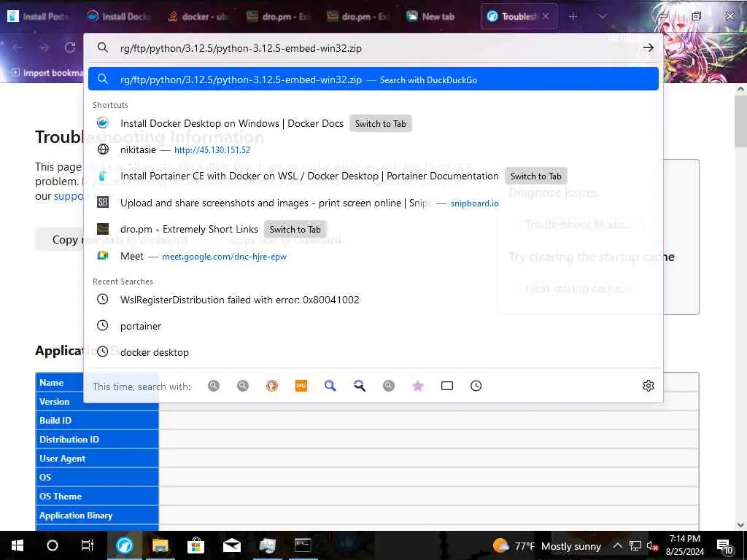Image resolution: width=747 pixels, height=560 pixels.
Task: Click the Snipboard SB favicon
Action: 103,203
